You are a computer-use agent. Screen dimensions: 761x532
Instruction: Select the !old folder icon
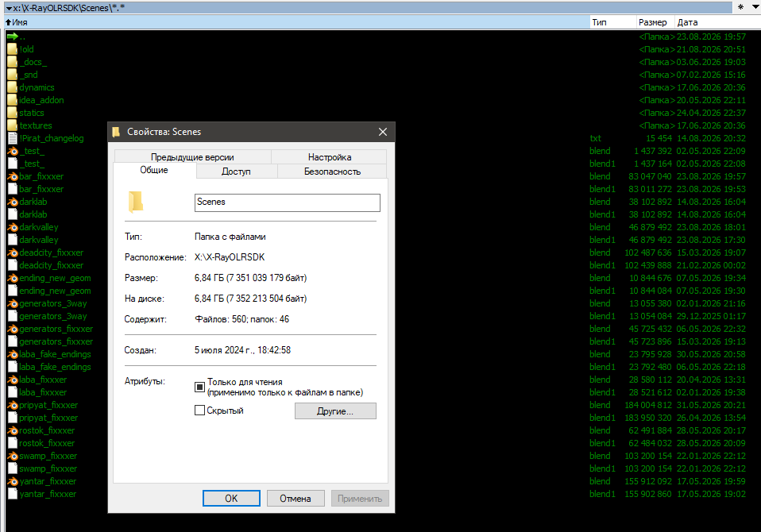click(x=12, y=49)
